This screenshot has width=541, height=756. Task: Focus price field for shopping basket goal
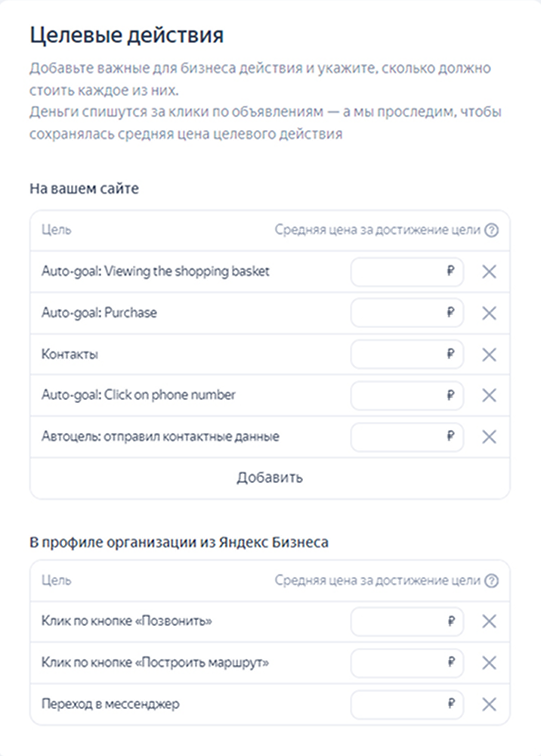click(407, 272)
